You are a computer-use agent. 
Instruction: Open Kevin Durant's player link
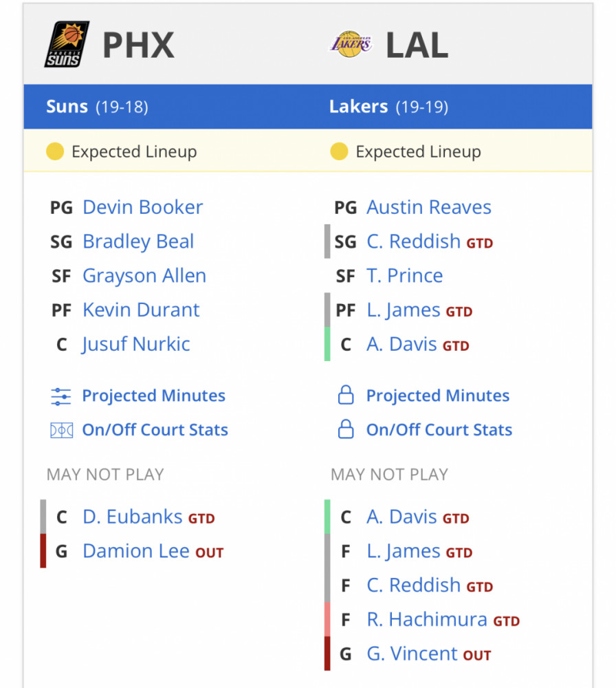[141, 310]
